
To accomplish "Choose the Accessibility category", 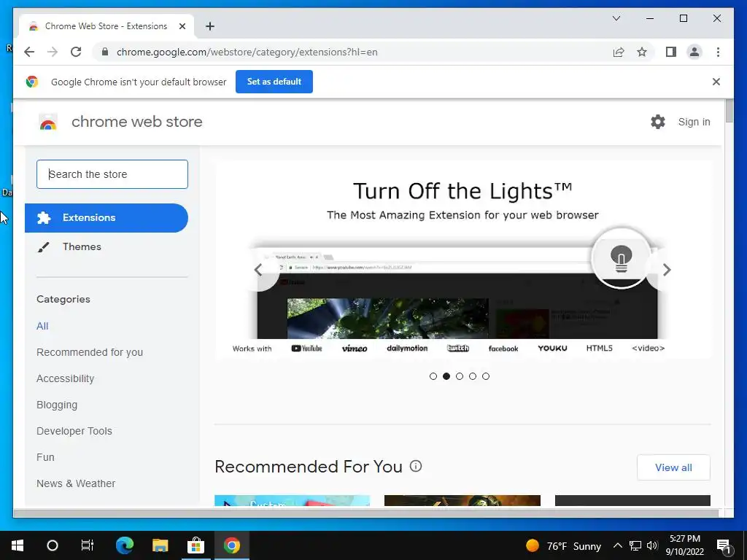I will click(x=65, y=378).
